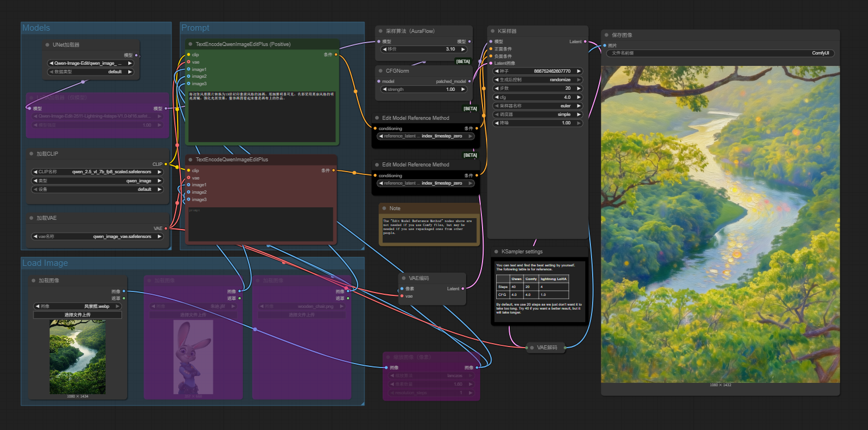Viewport: 868px width, 430px height.
Task: Open the UNet model name dropdown Qwen-Image-Edit/qwen_image_
Action: coord(91,64)
